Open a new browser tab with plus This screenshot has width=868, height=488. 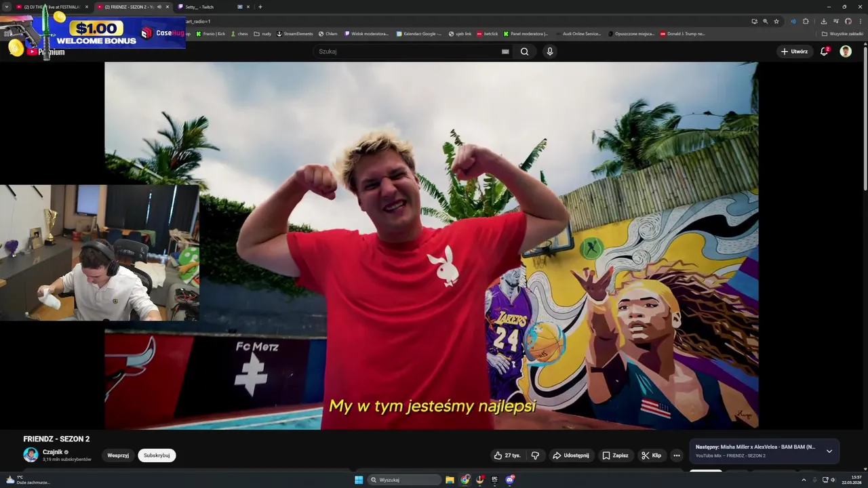coord(260,7)
